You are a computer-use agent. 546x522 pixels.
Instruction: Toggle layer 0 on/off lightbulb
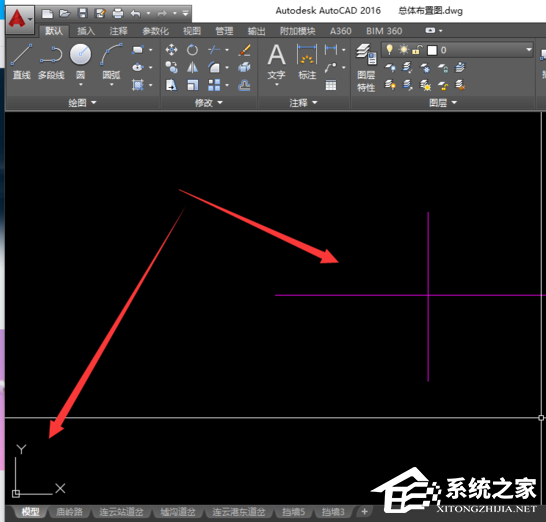(x=390, y=50)
